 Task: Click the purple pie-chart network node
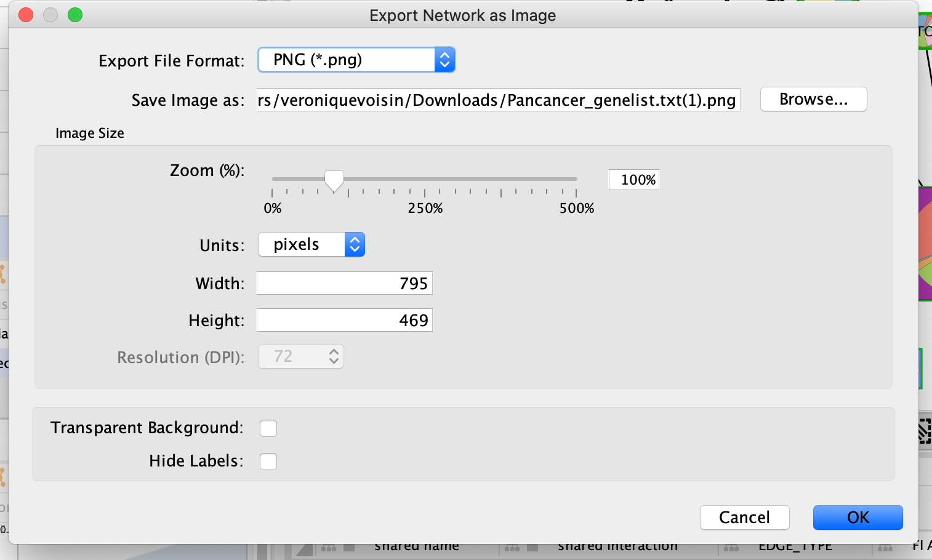coord(925,244)
